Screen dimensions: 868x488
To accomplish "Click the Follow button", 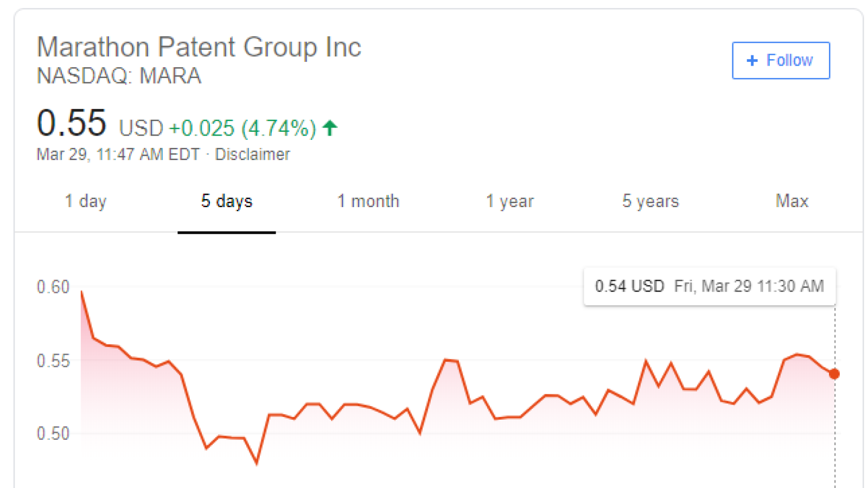I will click(x=781, y=60).
